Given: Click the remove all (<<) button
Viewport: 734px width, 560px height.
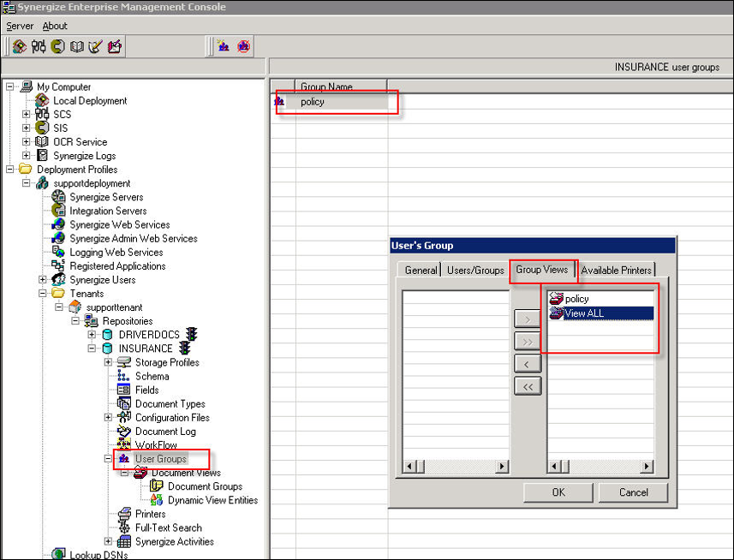Looking at the screenshot, I should click(x=527, y=386).
